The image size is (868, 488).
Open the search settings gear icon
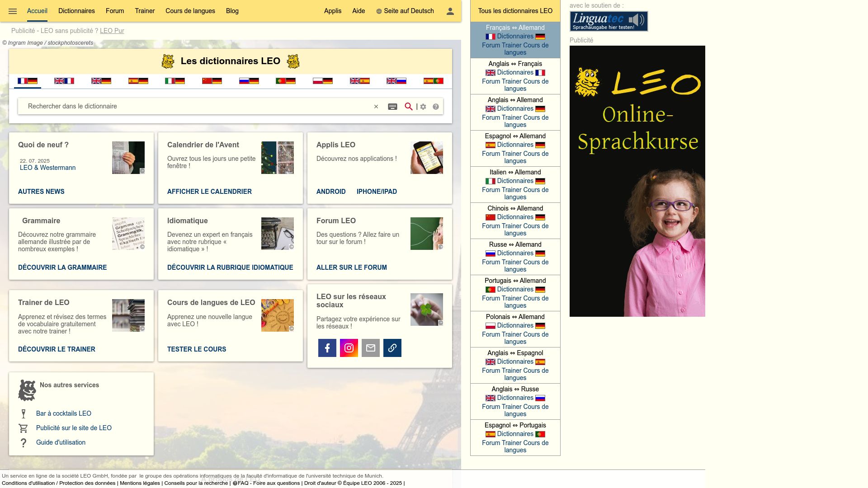(x=423, y=107)
